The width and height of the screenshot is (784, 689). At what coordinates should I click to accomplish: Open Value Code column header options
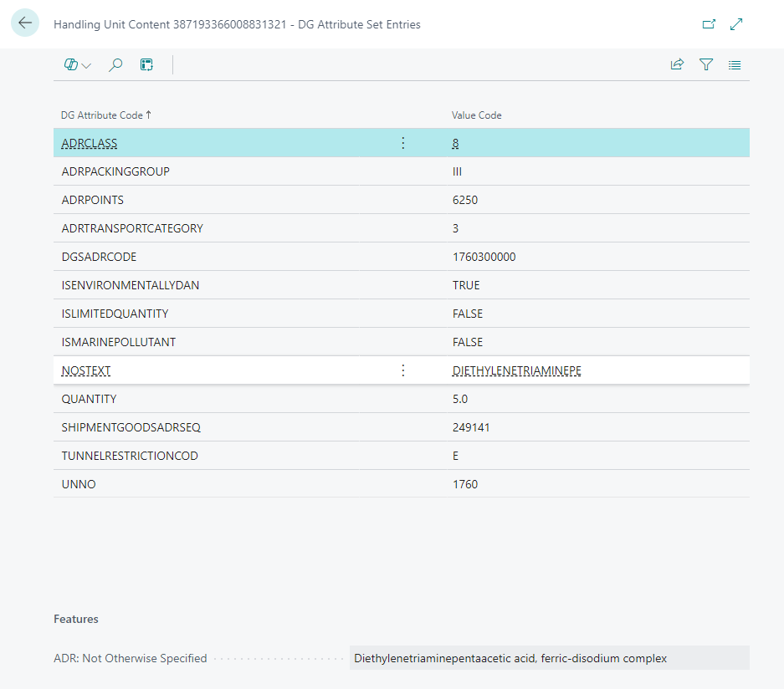[x=476, y=115]
